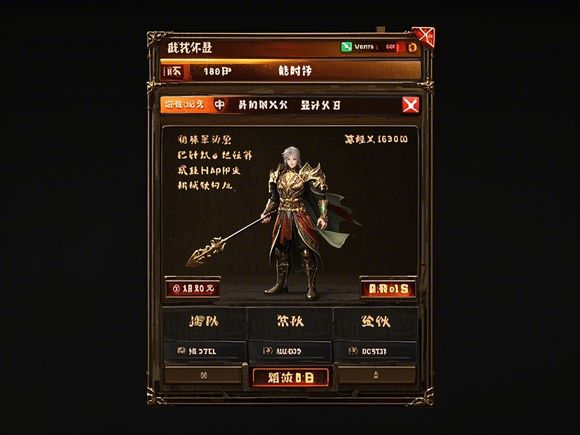Screen dimensions: 580x435
Task: Select the orange highlighted tab in inner bar
Action: [x=184, y=105]
